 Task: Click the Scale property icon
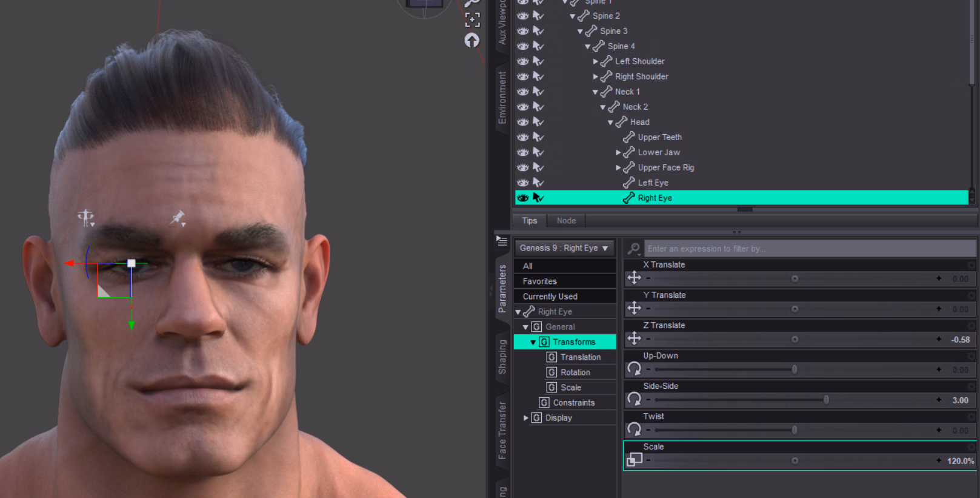click(x=634, y=460)
